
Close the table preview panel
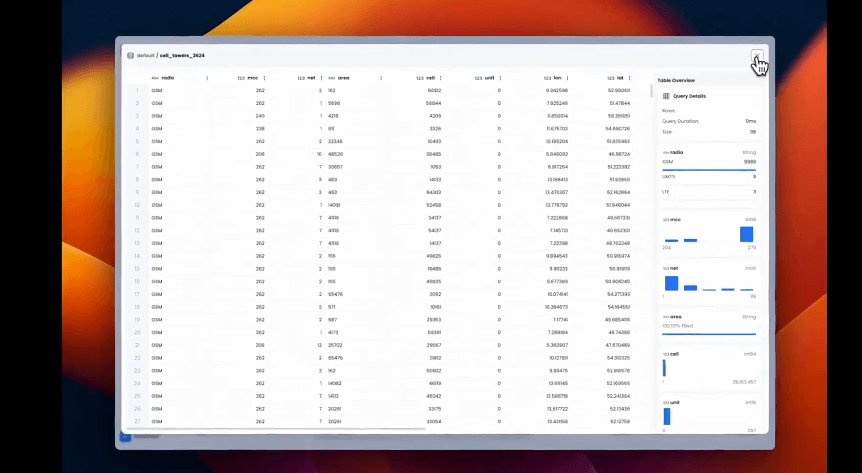(757, 56)
